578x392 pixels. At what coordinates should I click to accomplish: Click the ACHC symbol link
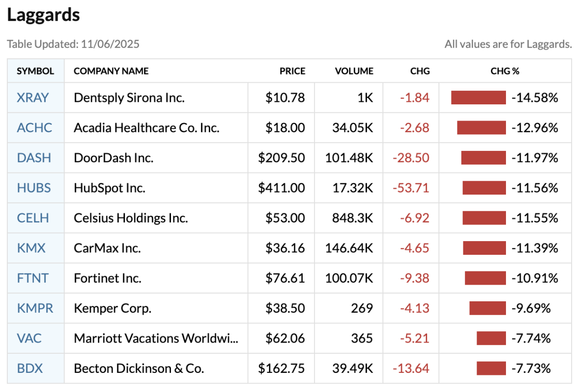[34, 128]
